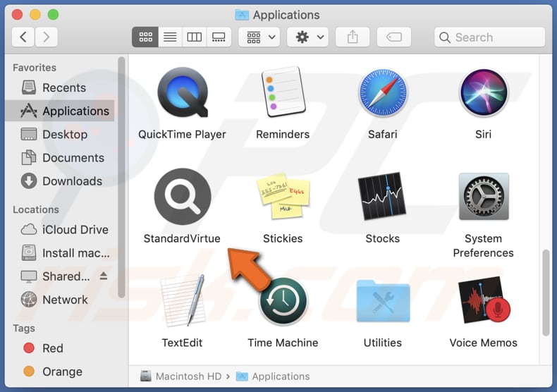Click the 'StandardVirtue' file name label
The image size is (557, 392).
[182, 238]
